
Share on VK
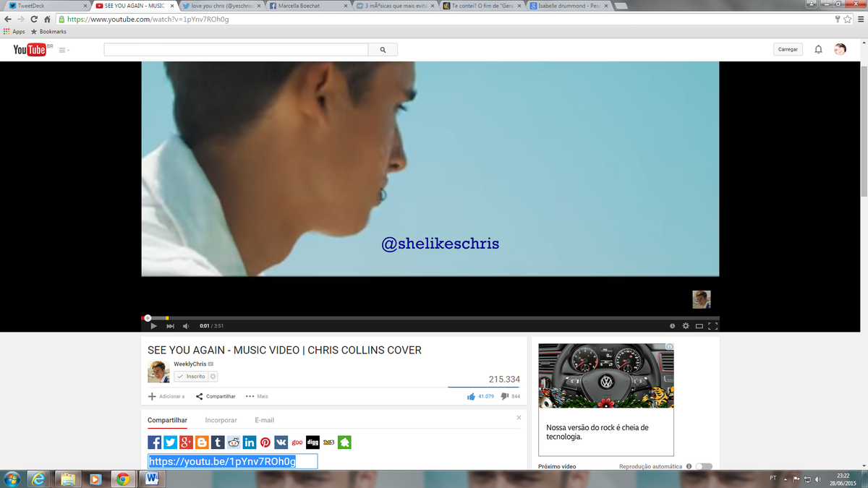[x=281, y=442]
